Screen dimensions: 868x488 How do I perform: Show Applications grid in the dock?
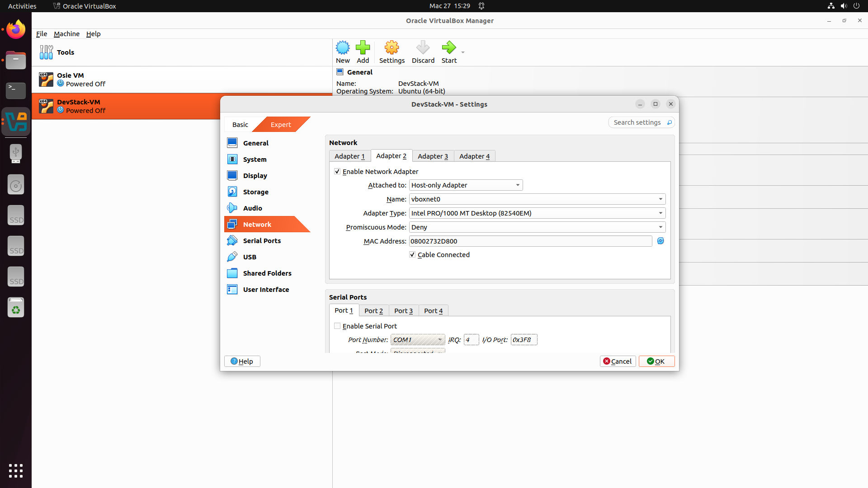click(16, 470)
